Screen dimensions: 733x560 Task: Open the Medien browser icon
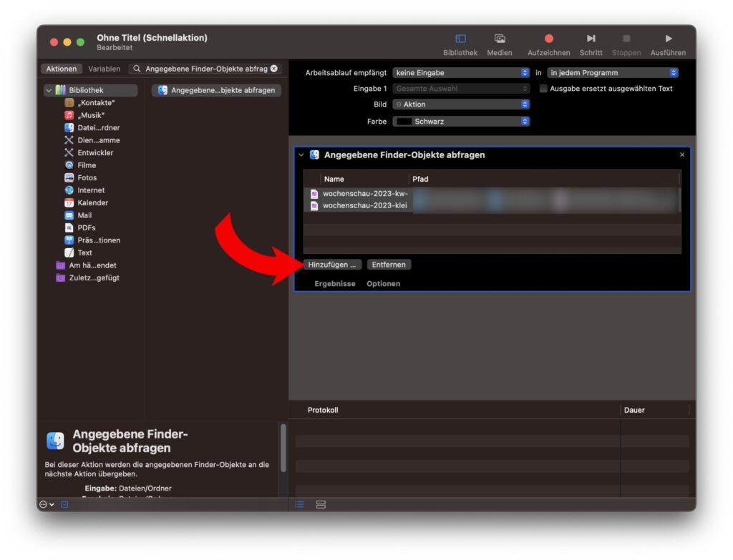coord(500,39)
